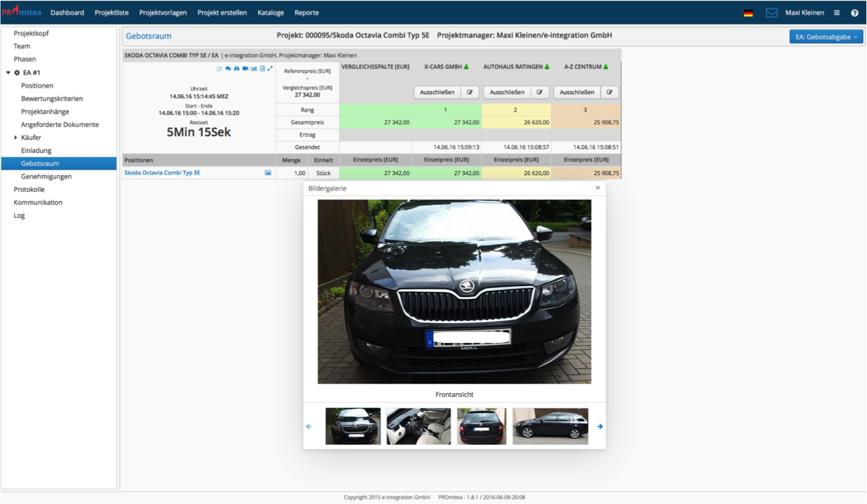Open the Skoda Octavia Combi Typ 5E link
867x504 pixels.
(162, 173)
